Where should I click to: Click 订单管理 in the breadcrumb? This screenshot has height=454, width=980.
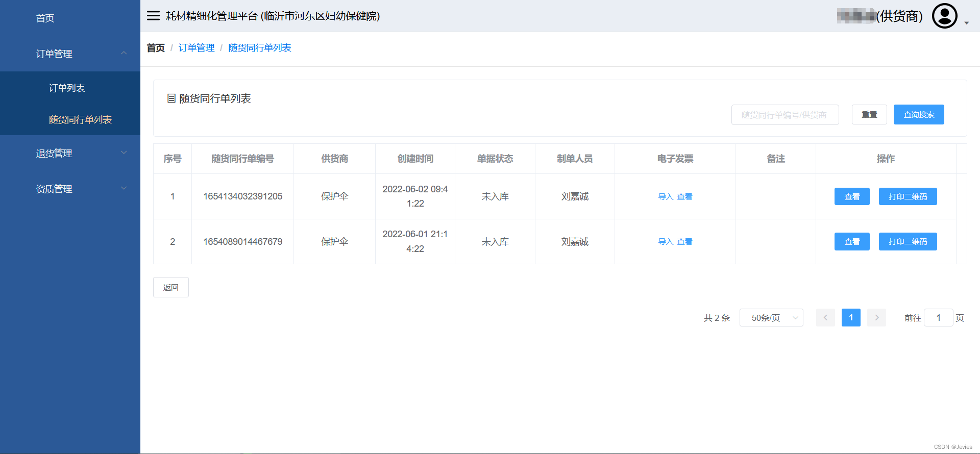pos(197,48)
